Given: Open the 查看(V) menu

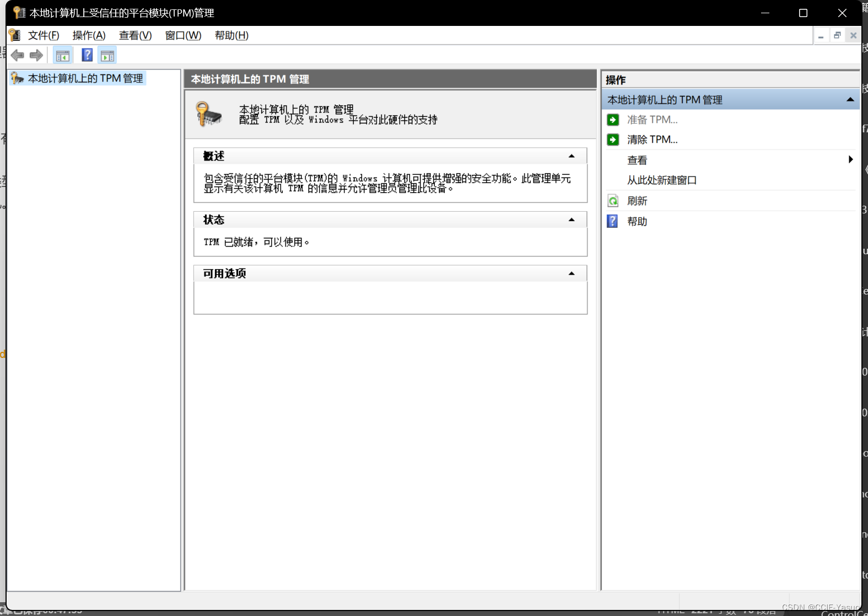Looking at the screenshot, I should pyautogui.click(x=135, y=35).
